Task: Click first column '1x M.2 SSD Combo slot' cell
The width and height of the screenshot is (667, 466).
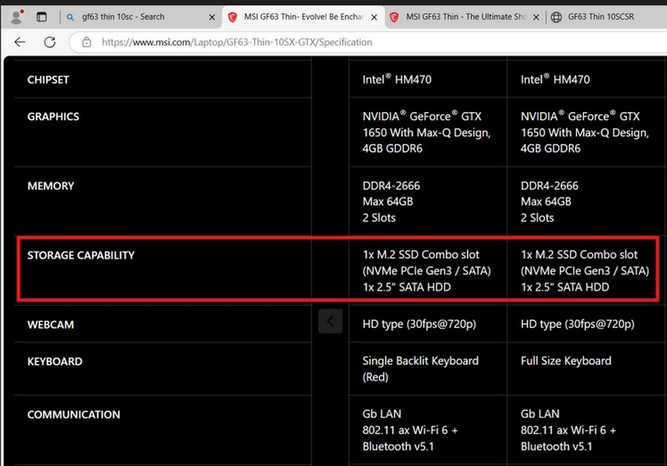Action: point(427,271)
